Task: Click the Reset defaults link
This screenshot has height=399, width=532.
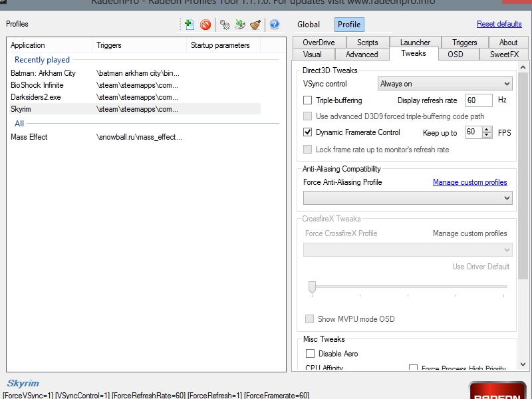Action: pos(499,24)
